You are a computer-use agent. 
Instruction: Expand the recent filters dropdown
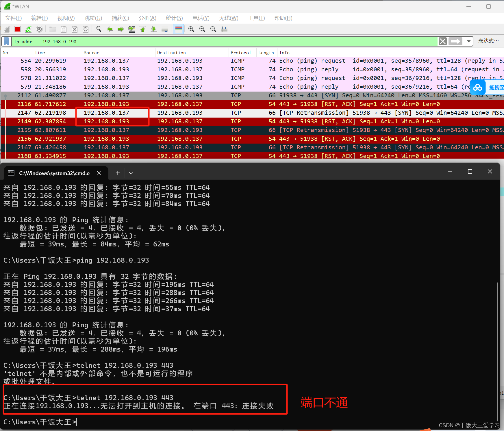click(468, 41)
